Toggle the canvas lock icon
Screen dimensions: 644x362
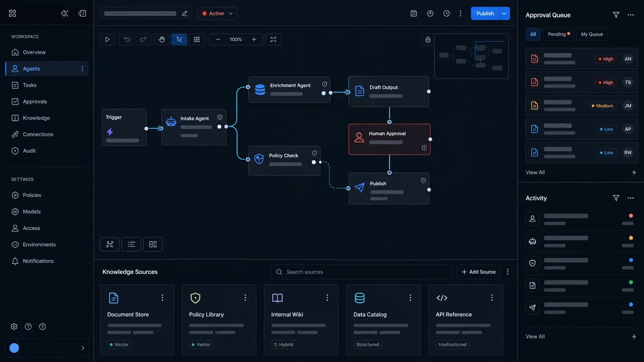click(428, 40)
